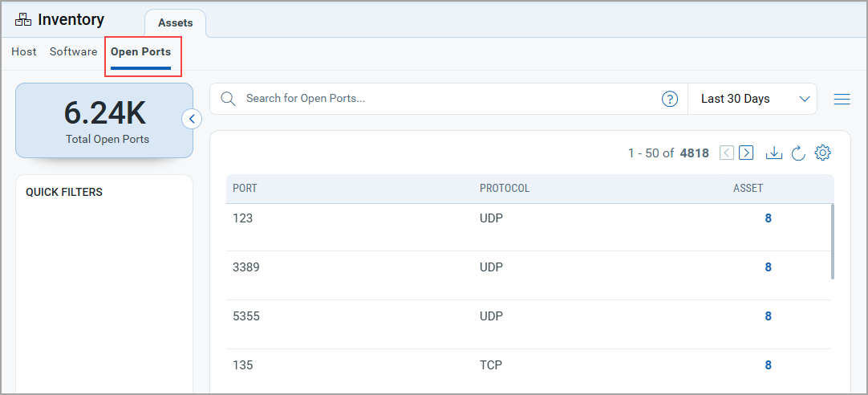
Task: Click the table vertical scrollbar thumb
Action: [x=833, y=242]
